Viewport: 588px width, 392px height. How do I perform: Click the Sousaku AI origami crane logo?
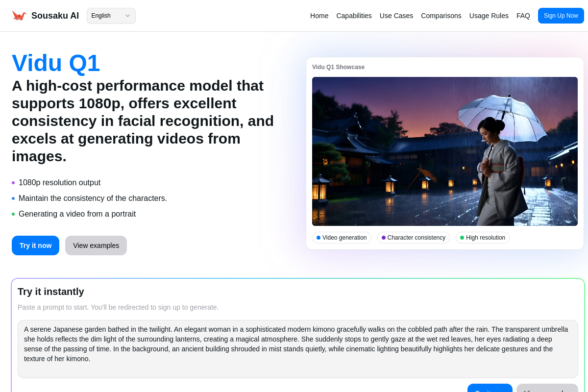19,16
